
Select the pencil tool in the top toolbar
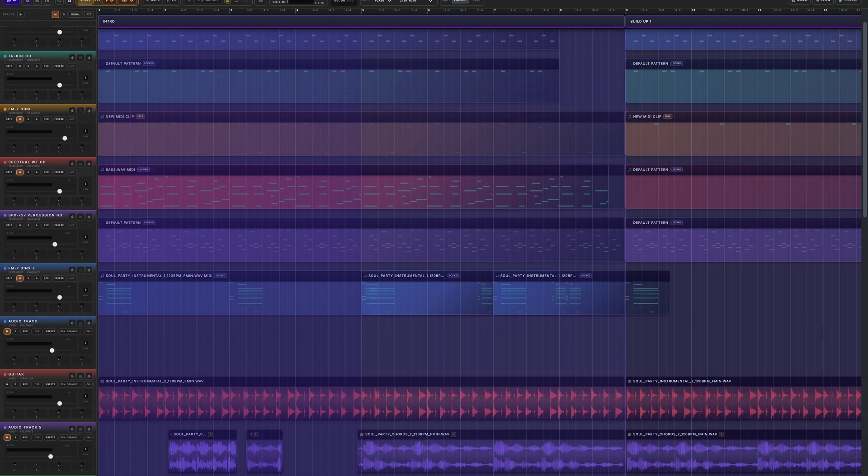pyautogui.click(x=28, y=1)
